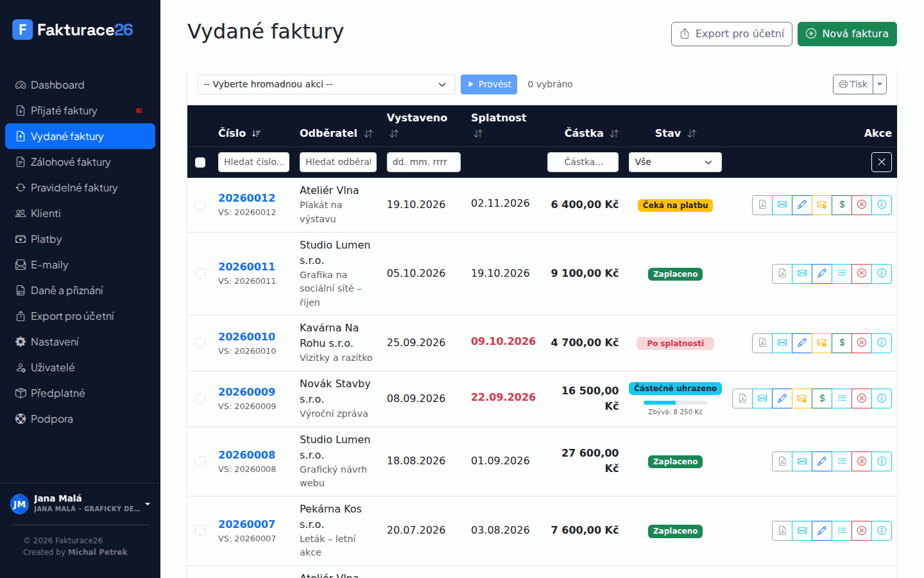The height and width of the screenshot is (578, 924).
Task: Click payment progress bar for invoice 20260009
Action: (x=675, y=403)
